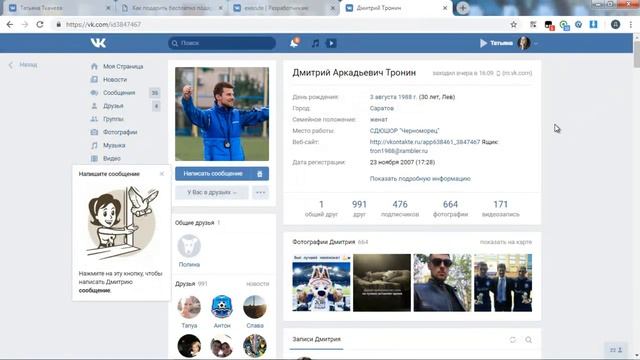Click the Сообщения chat icon

click(x=94, y=93)
